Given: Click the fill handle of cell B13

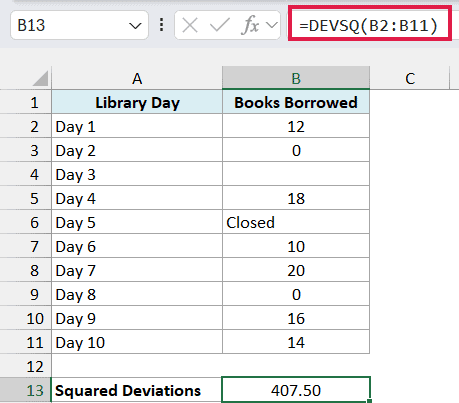Looking at the screenshot, I should point(369,401).
